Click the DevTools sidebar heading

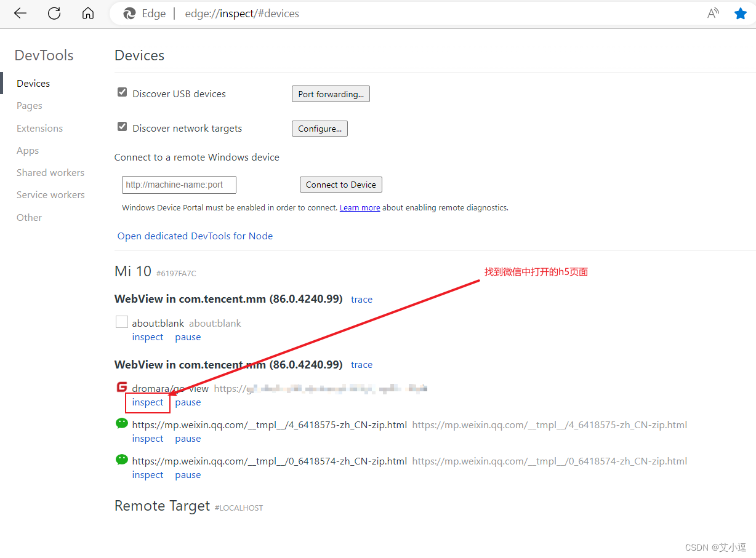[x=44, y=55]
